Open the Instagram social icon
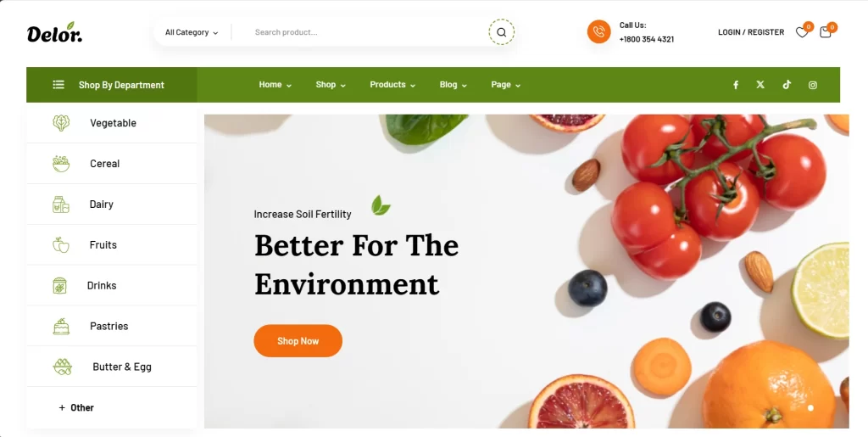This screenshot has width=868, height=437. (x=813, y=85)
